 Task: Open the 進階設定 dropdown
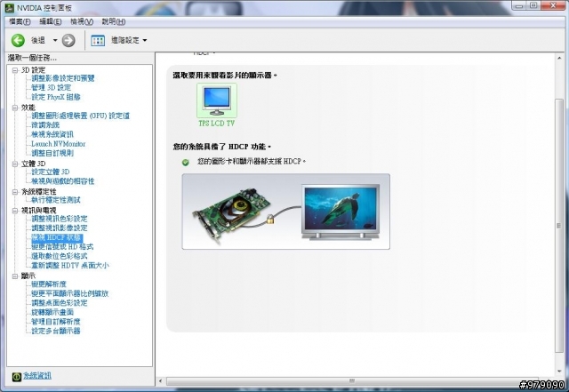pyautogui.click(x=129, y=40)
